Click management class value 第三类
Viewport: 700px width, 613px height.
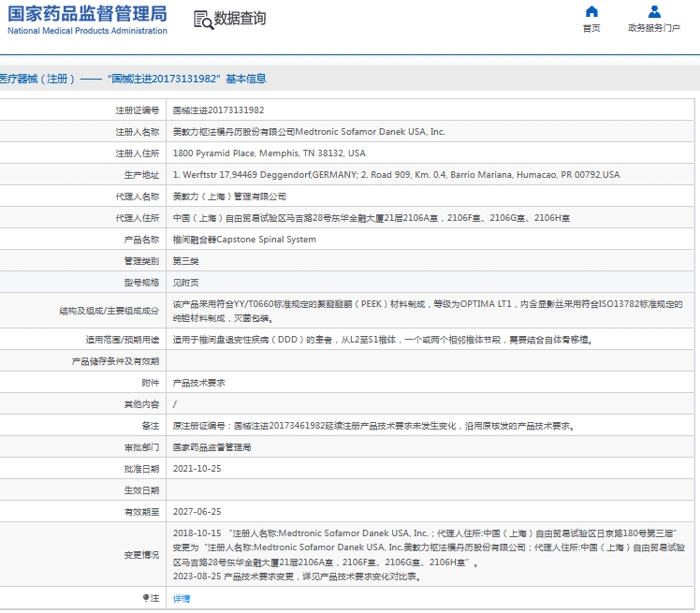[x=185, y=261]
